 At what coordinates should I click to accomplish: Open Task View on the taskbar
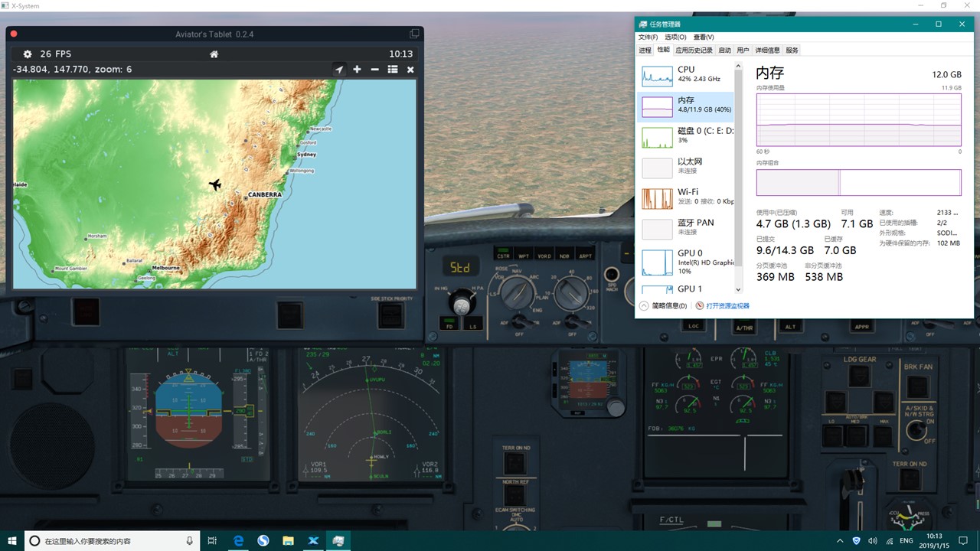point(214,540)
